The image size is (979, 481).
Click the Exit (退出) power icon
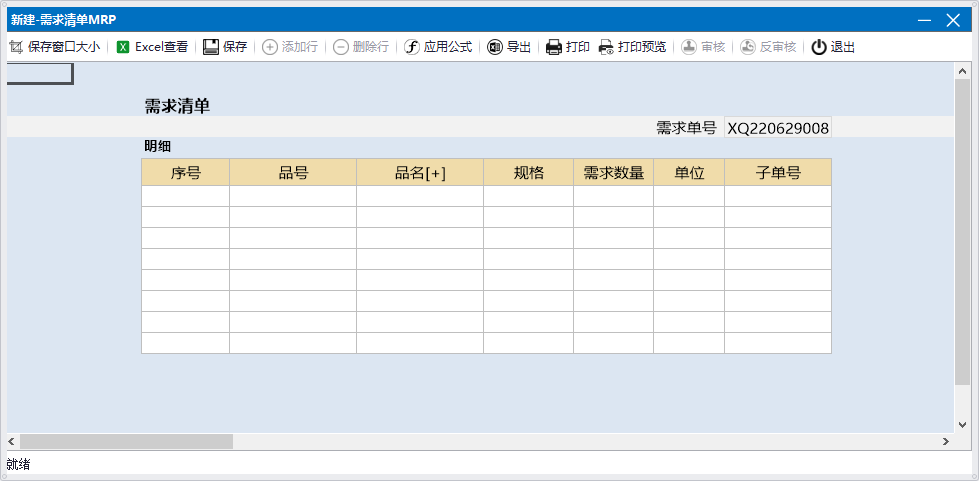coord(819,47)
